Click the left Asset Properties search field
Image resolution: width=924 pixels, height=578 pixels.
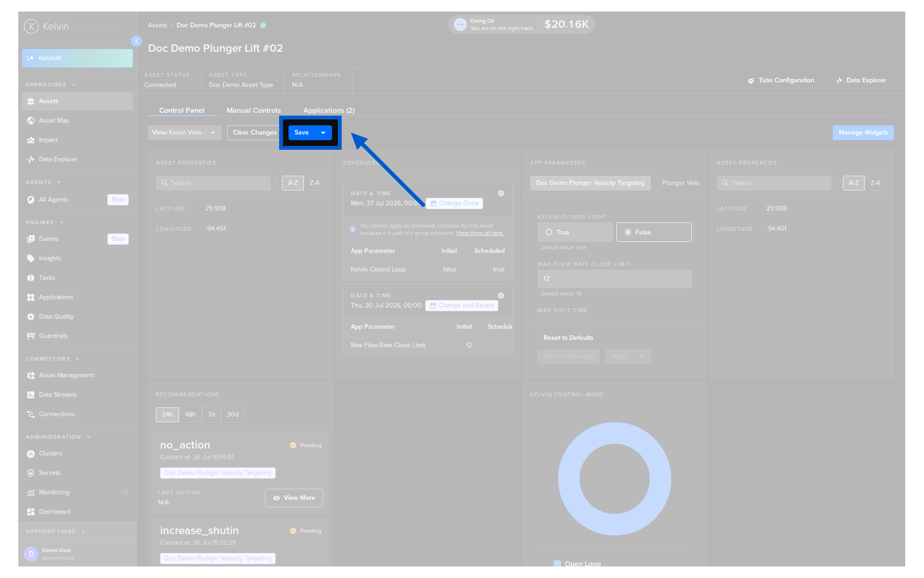point(213,183)
